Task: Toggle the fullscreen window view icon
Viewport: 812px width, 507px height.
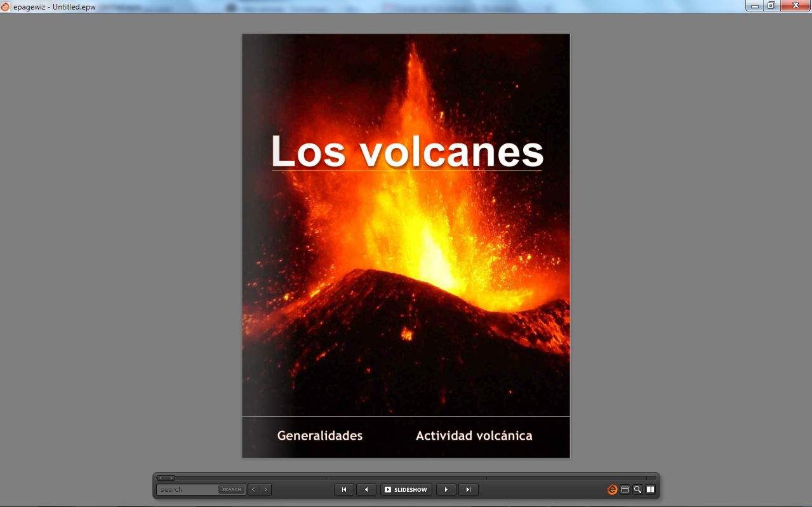Action: [625, 490]
